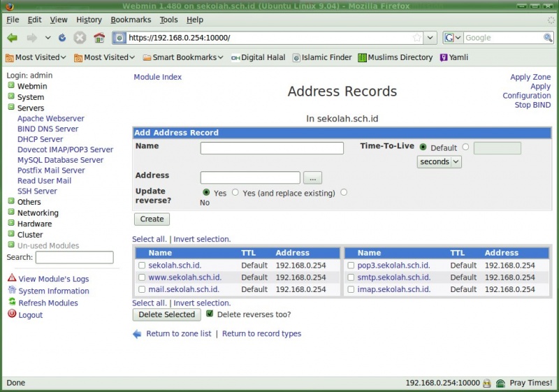Open the BIND DNS Server link
The width and height of the screenshot is (559, 392).
coord(48,129)
